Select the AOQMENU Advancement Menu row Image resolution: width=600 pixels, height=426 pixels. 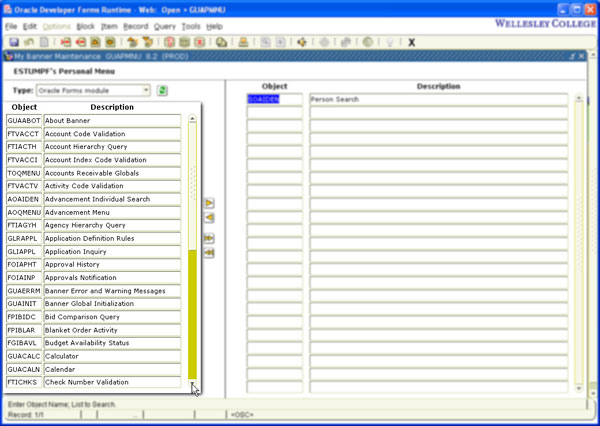point(93,212)
